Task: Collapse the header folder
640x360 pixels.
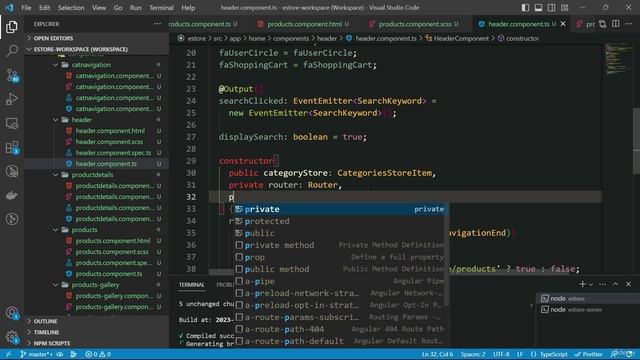Action: [x=82, y=120]
